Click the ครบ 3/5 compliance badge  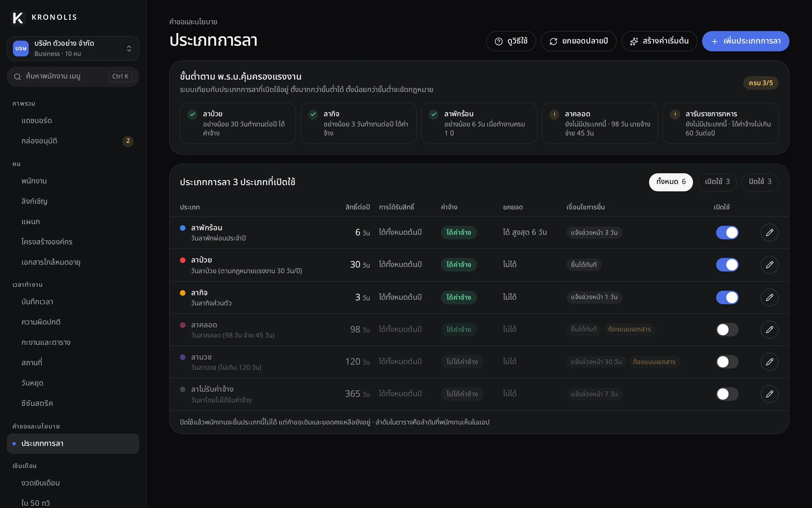pyautogui.click(x=761, y=83)
